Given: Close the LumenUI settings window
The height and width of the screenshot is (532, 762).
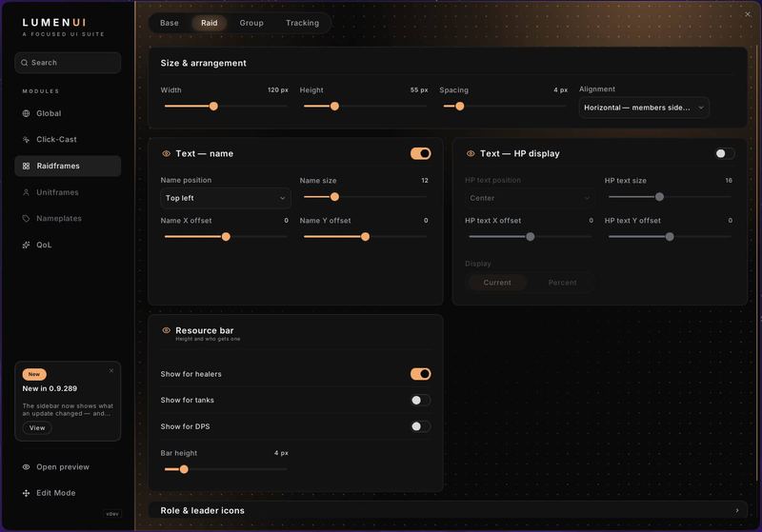Looking at the screenshot, I should coord(748,14).
